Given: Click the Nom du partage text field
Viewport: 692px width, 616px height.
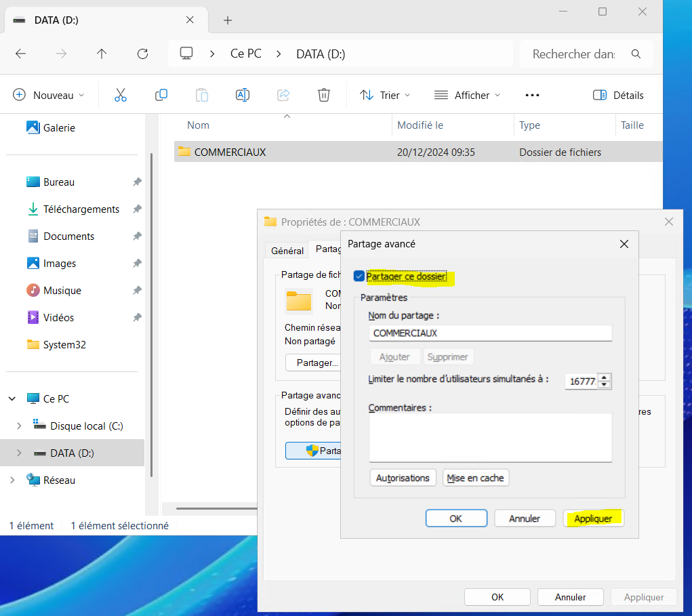Looking at the screenshot, I should (490, 333).
